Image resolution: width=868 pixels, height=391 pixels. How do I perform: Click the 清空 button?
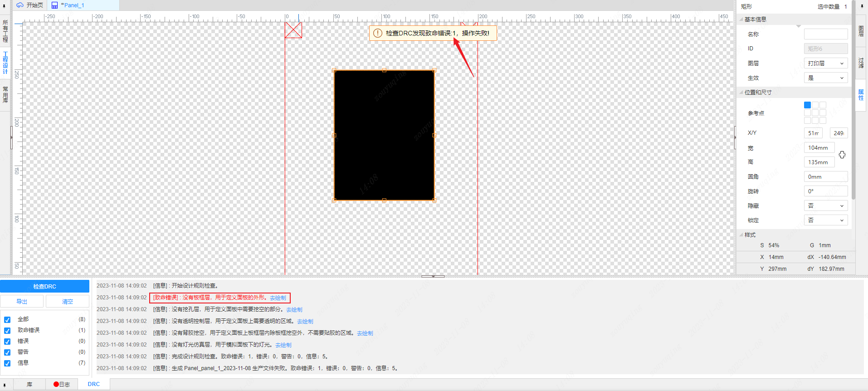(68, 301)
